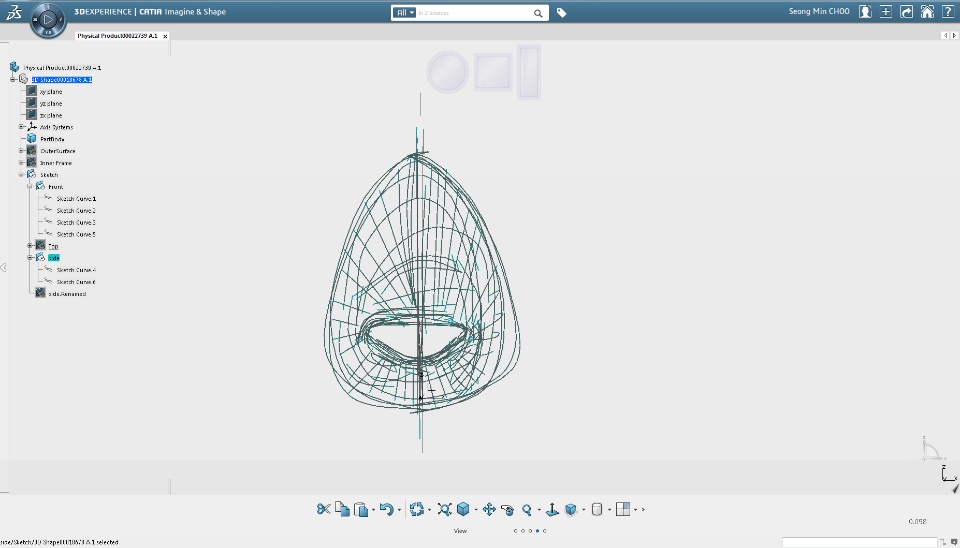The height and width of the screenshot is (548, 960).
Task: Click the Cut scissors icon
Action: (323, 509)
